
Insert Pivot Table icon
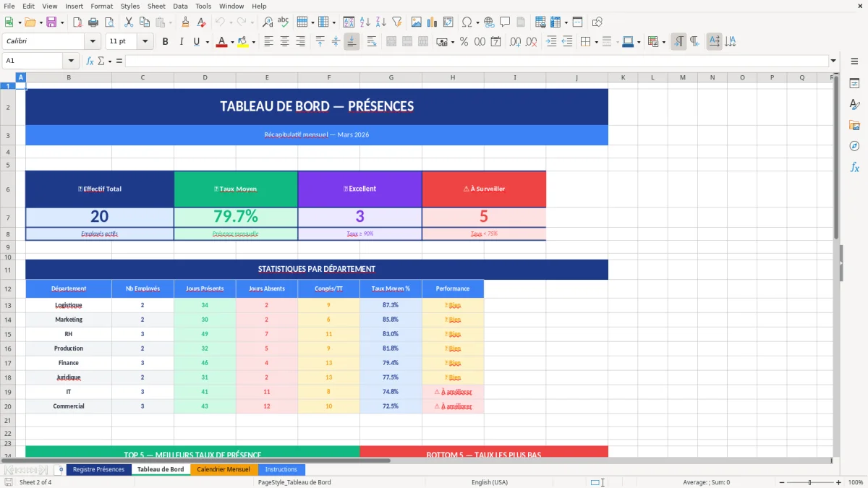(448, 22)
